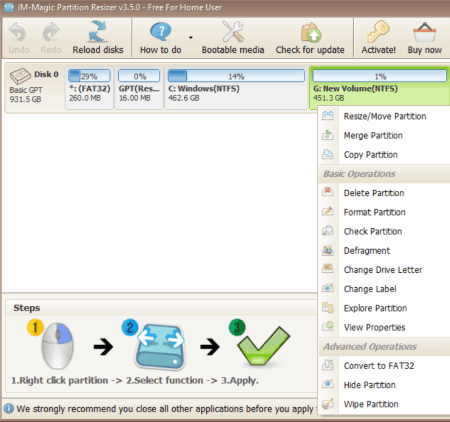Screen dimensions: 450x422
Task: Select the FAT32 260.0 MB partition
Action: [x=89, y=88]
